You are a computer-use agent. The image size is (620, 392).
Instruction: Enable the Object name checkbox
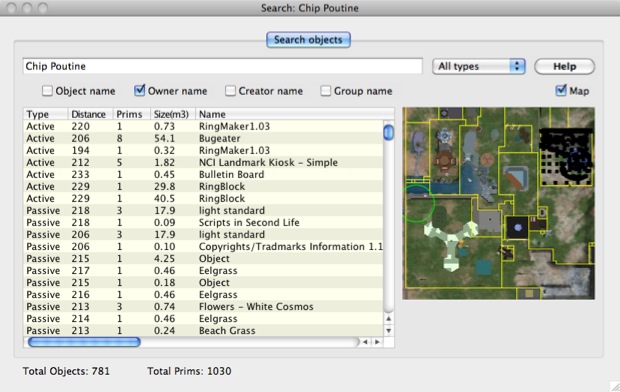47,91
